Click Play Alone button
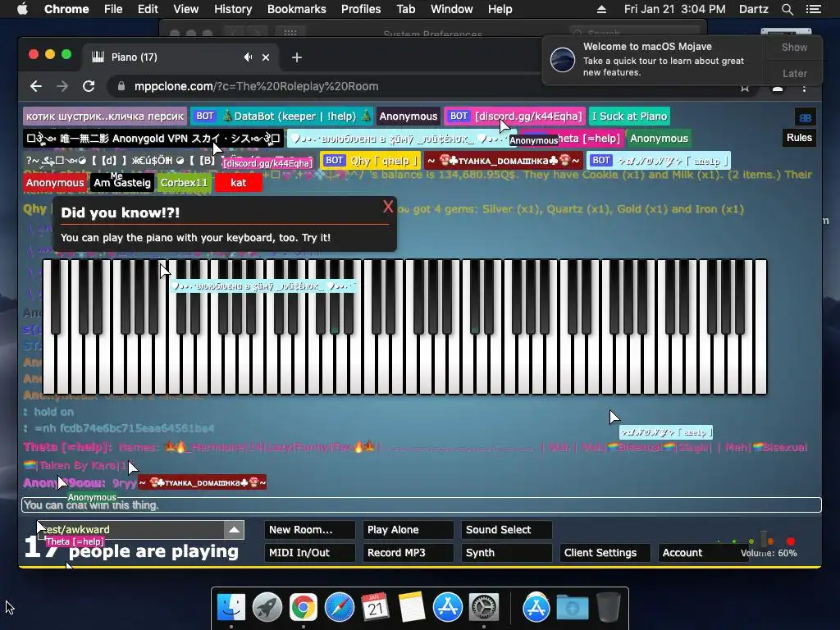 click(x=409, y=530)
